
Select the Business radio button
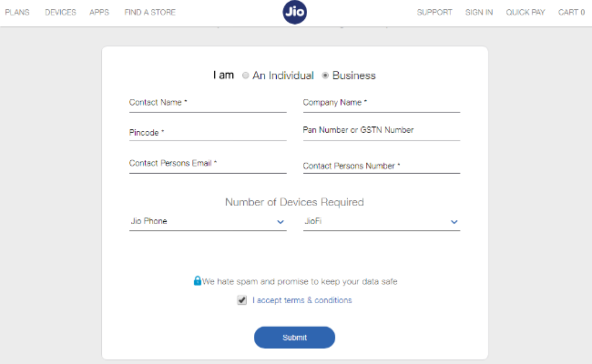[x=325, y=76]
